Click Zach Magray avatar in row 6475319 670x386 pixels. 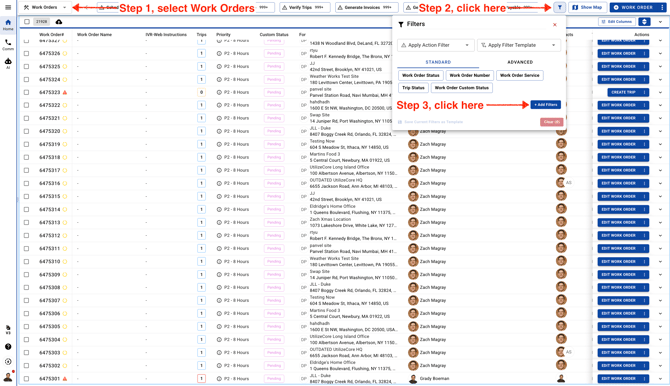pos(413,144)
